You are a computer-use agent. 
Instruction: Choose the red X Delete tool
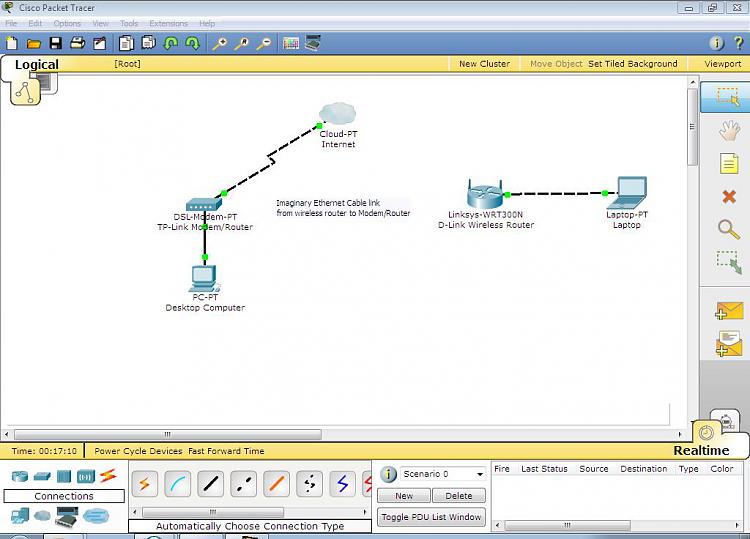click(x=729, y=196)
